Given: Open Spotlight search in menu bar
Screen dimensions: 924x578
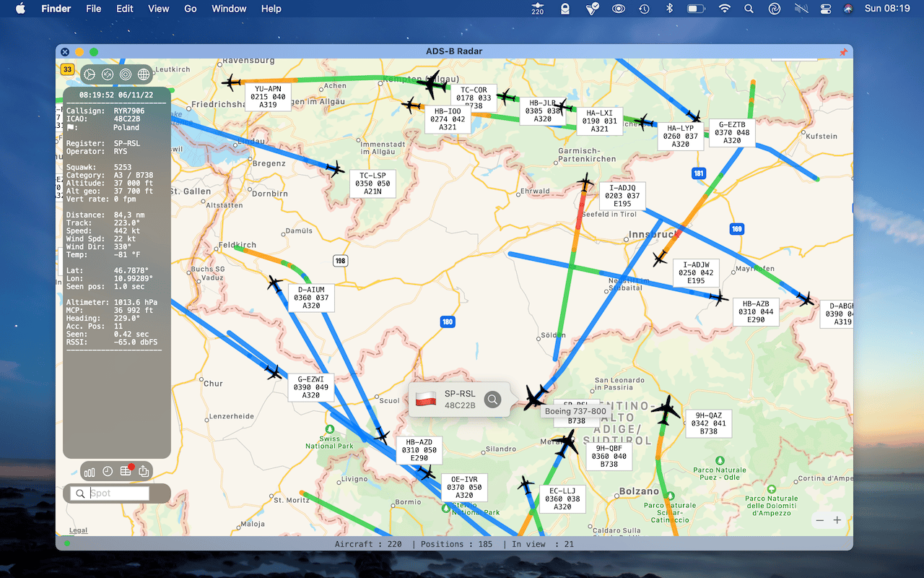Looking at the screenshot, I should point(749,9).
